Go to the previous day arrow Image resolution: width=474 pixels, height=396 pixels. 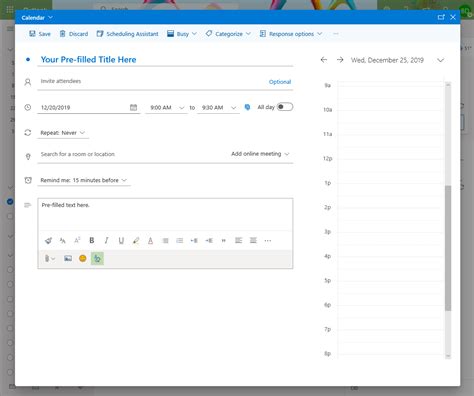coord(324,60)
